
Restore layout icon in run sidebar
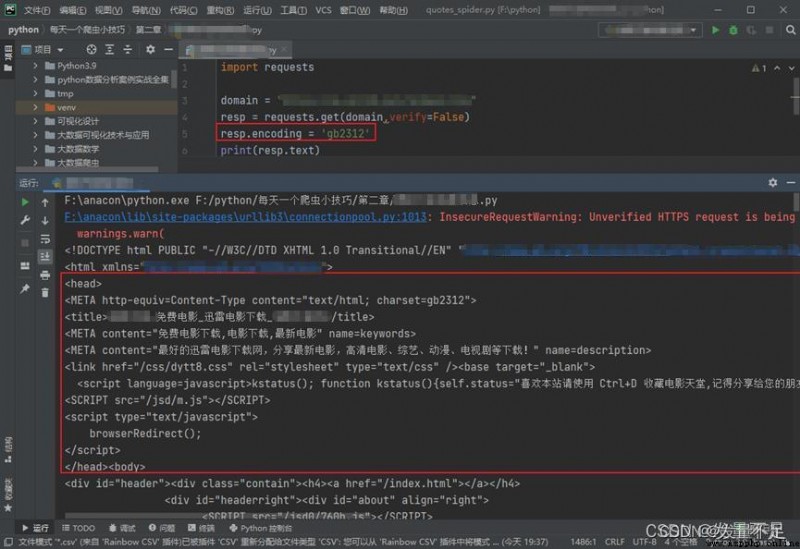pos(25,266)
